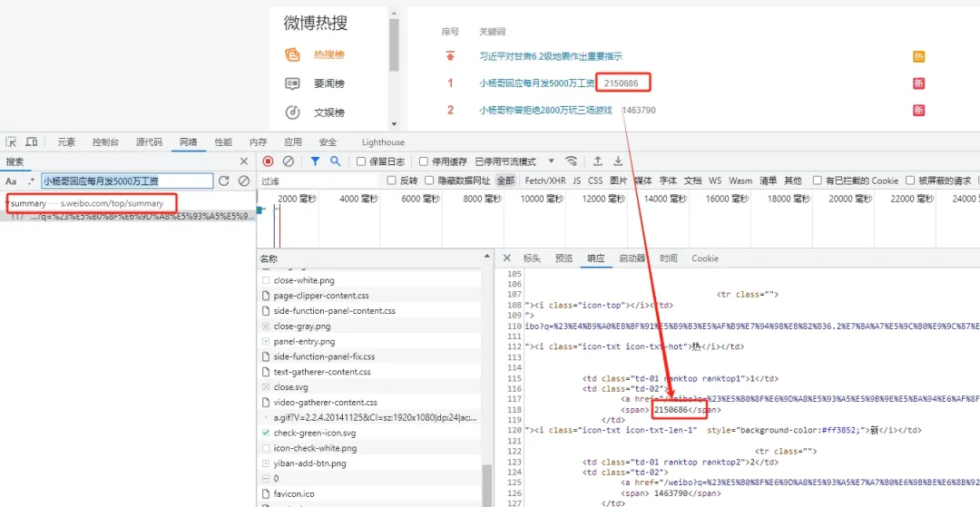Click the 新 badge on row 1
Screen dimensions: 980x507
click(918, 83)
